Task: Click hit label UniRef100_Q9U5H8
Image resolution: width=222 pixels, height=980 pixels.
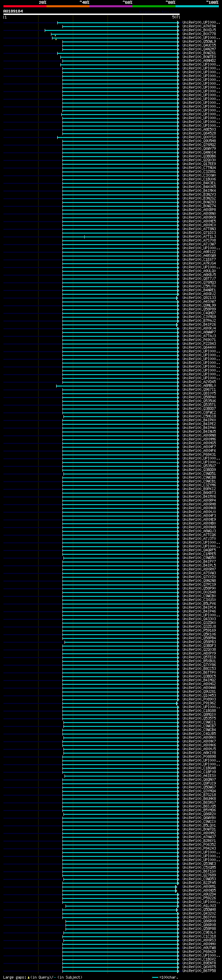Action: 199,141
